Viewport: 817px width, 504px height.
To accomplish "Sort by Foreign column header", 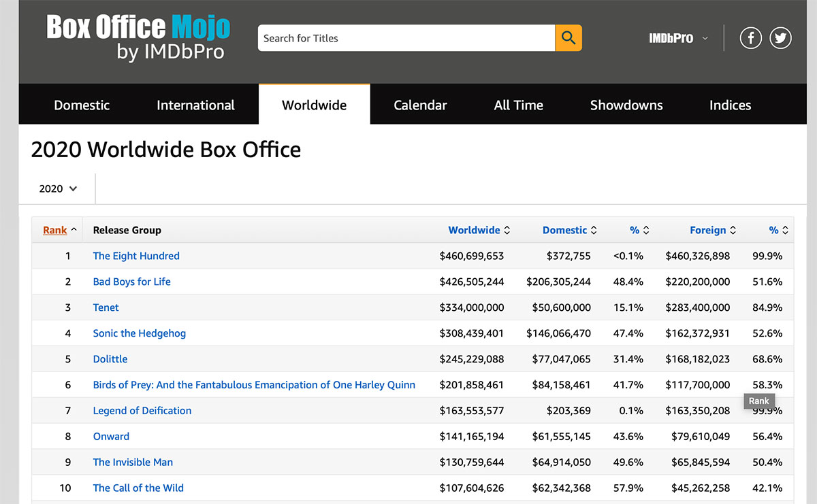I will tap(713, 230).
